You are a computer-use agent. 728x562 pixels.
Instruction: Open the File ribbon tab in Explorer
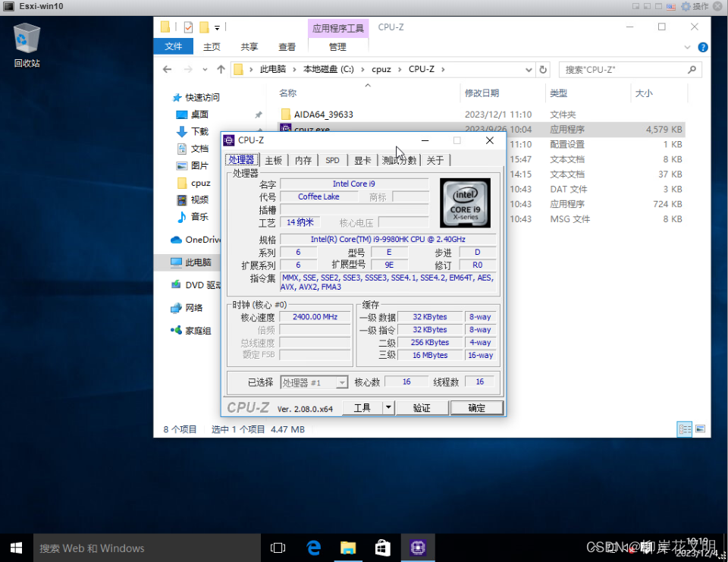pyautogui.click(x=173, y=46)
